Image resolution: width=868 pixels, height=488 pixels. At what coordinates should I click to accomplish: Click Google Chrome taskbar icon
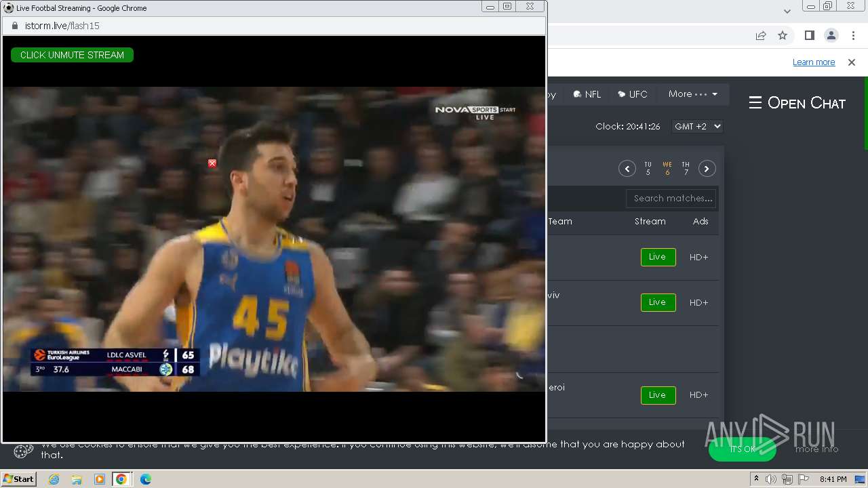(x=121, y=479)
